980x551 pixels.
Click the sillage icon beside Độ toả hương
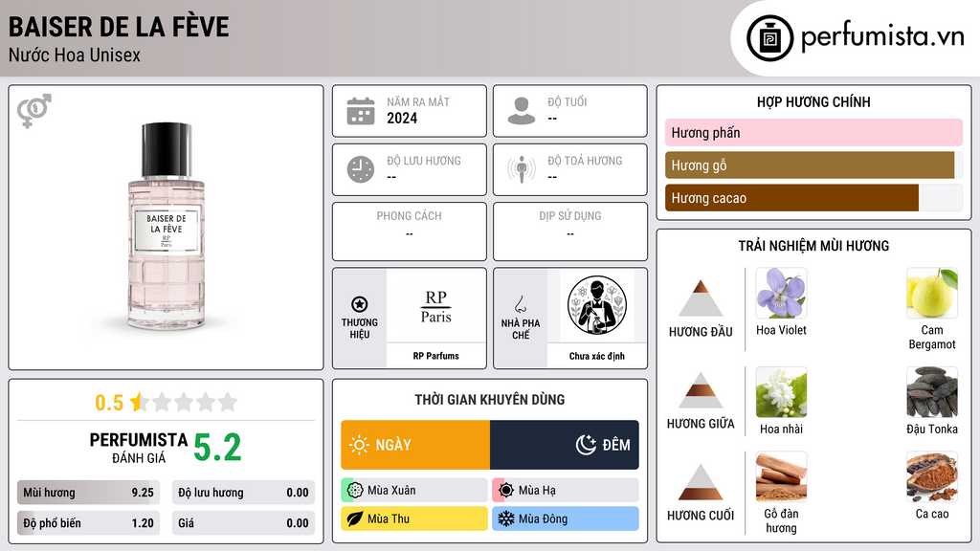[522, 169]
